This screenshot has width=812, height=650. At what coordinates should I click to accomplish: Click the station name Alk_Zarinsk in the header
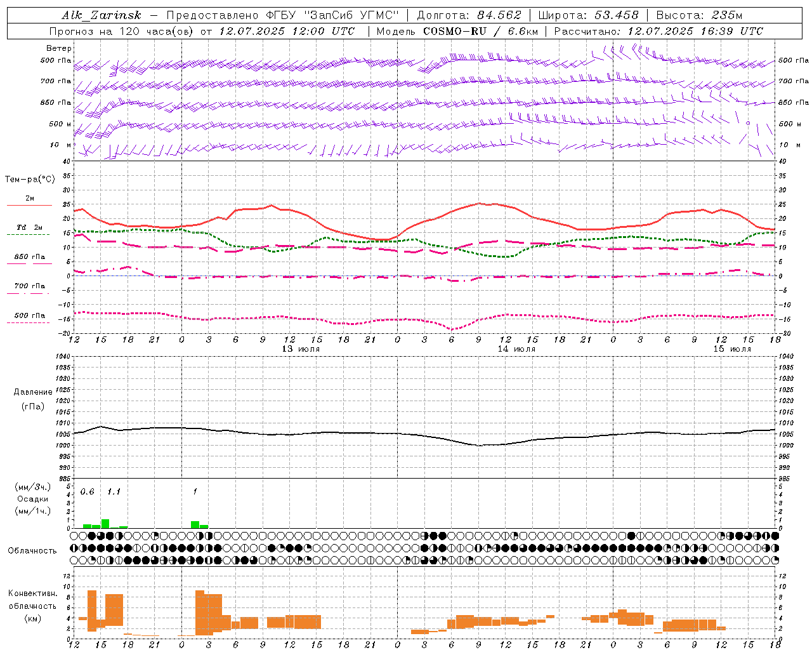(101, 15)
